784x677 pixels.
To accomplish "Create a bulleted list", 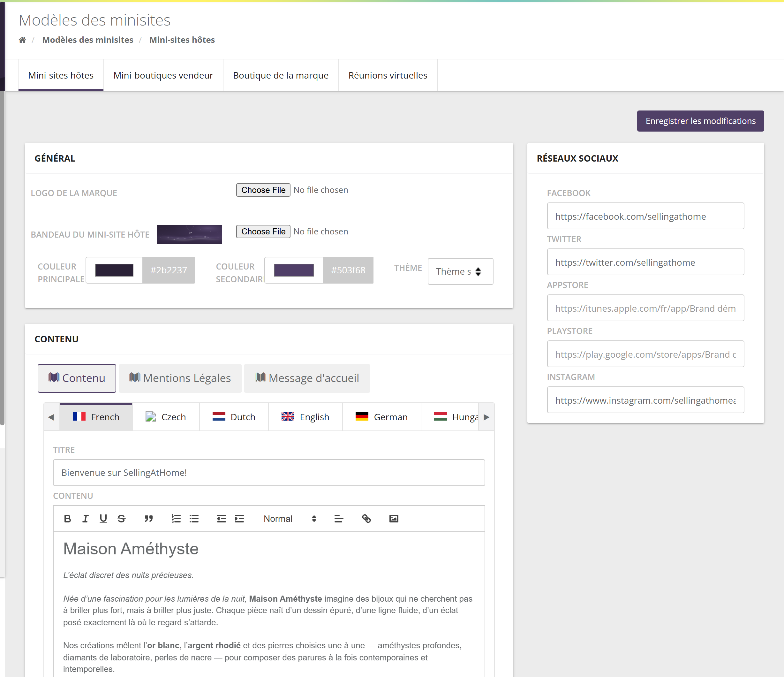I will coord(194,518).
